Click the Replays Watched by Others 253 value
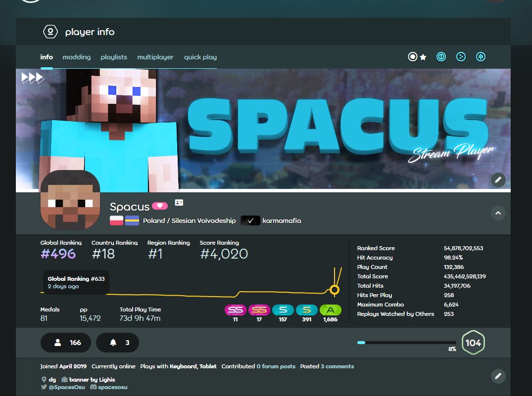The image size is (532, 396). tap(448, 314)
